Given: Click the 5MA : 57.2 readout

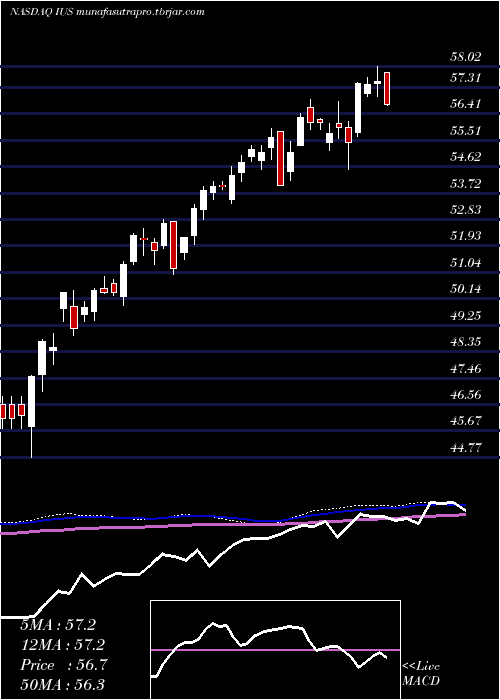Looking at the screenshot, I should pyautogui.click(x=58, y=625).
